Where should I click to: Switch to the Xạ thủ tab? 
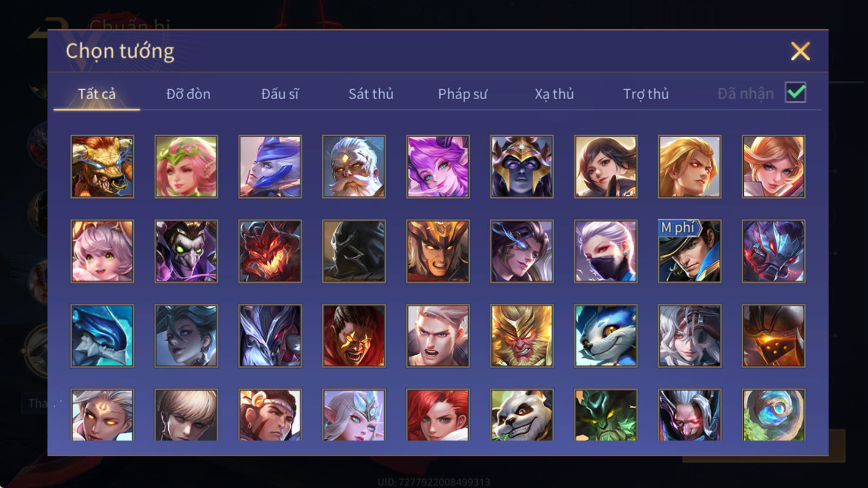click(554, 94)
